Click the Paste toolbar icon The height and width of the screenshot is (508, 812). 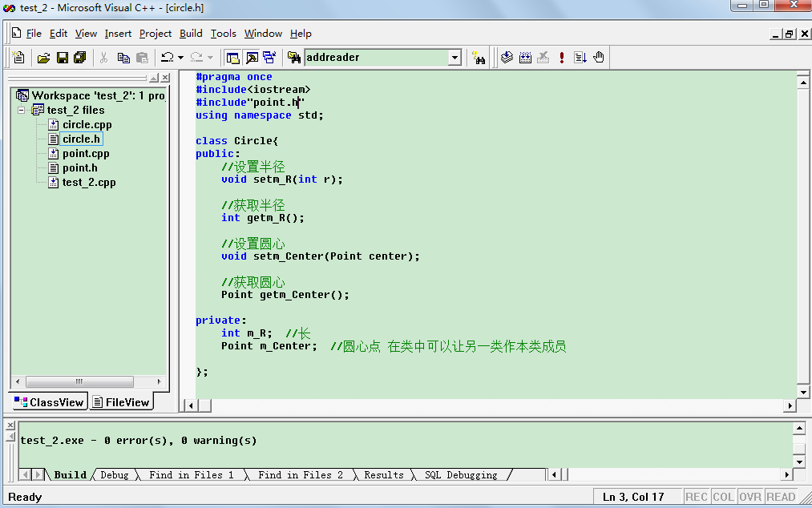tap(142, 58)
